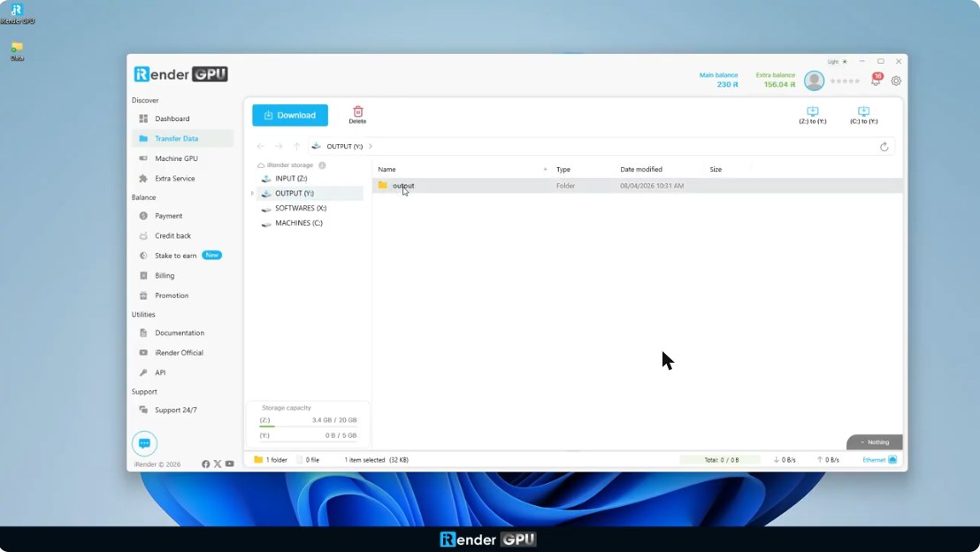The width and height of the screenshot is (980, 552).
Task: Click the (C:) to (Y:) transfer icon
Action: tap(864, 111)
